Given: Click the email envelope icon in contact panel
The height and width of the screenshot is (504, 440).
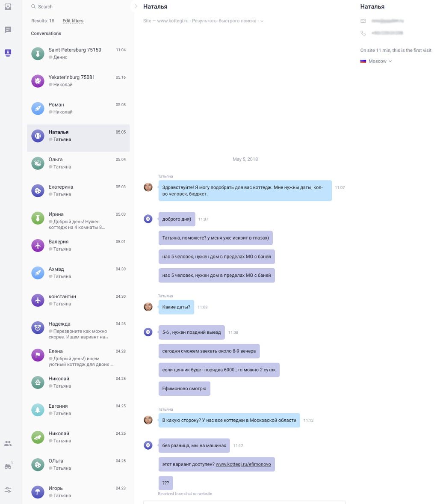Looking at the screenshot, I should click(x=363, y=21).
